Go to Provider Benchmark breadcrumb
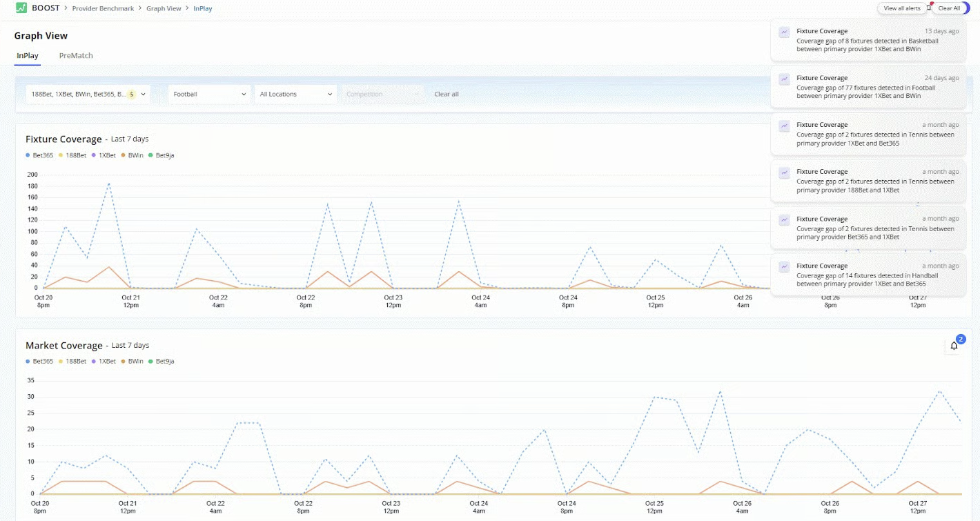 pos(103,8)
